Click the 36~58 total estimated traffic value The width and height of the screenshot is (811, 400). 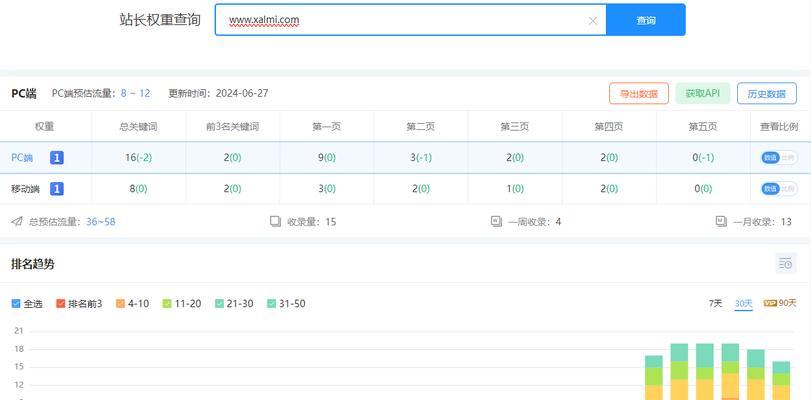(x=101, y=222)
